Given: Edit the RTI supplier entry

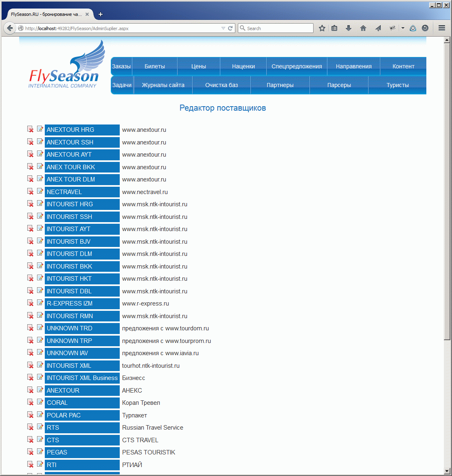Looking at the screenshot, I should click(x=40, y=464).
